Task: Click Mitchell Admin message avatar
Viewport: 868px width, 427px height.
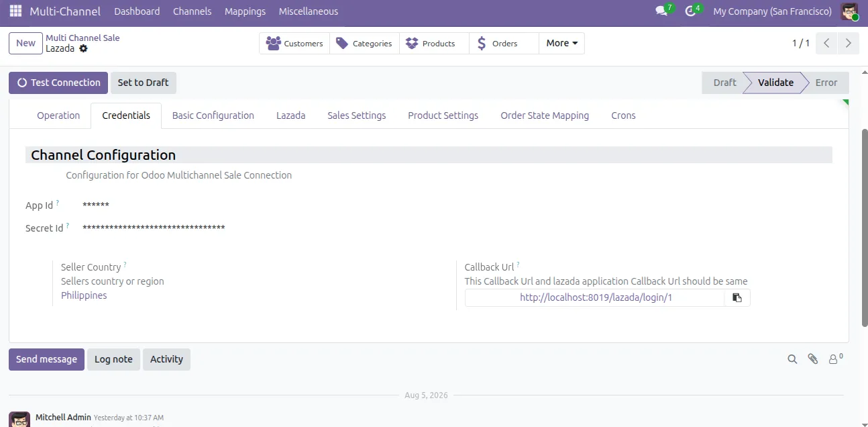Action: click(19, 420)
